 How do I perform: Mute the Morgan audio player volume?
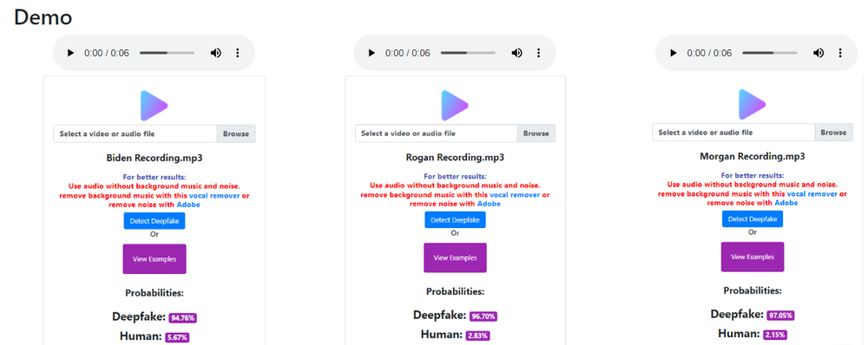coord(819,53)
